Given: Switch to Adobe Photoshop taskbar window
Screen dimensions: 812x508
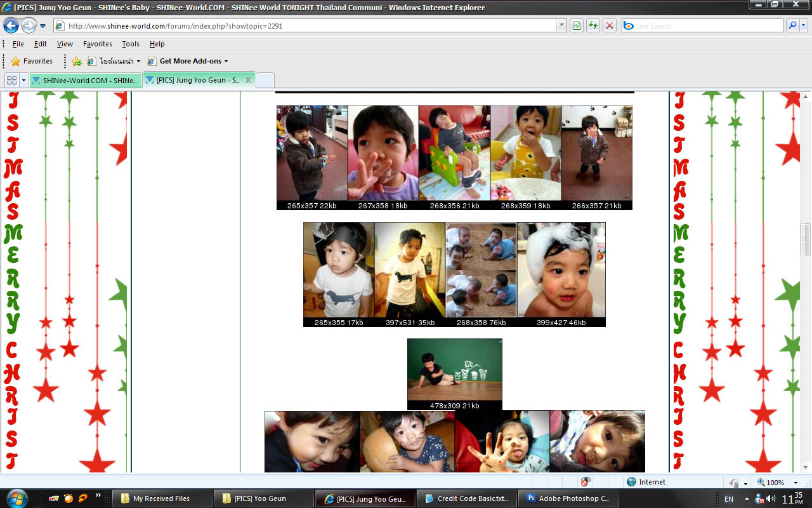Looking at the screenshot, I should (x=568, y=498).
